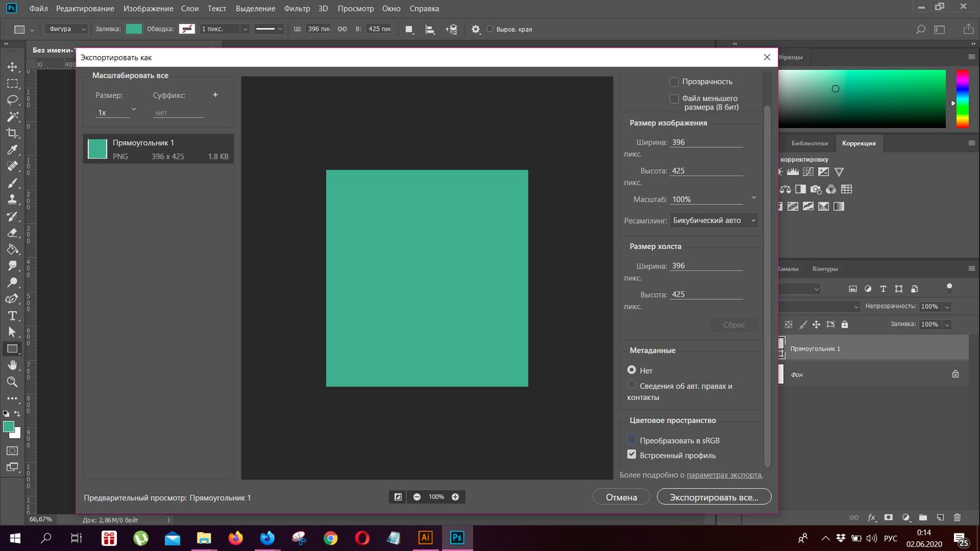Select the Horizontal Type tool
Viewport: 980px width, 551px height.
pos(12,316)
